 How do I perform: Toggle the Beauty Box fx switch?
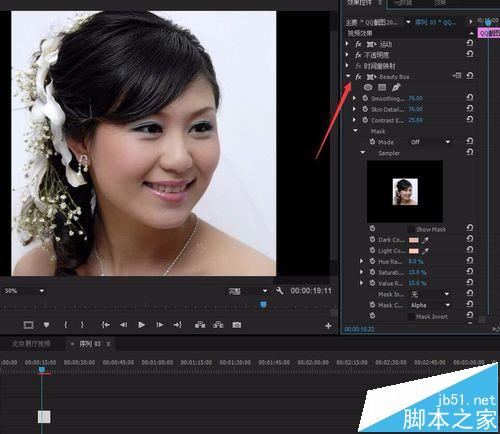click(x=358, y=77)
